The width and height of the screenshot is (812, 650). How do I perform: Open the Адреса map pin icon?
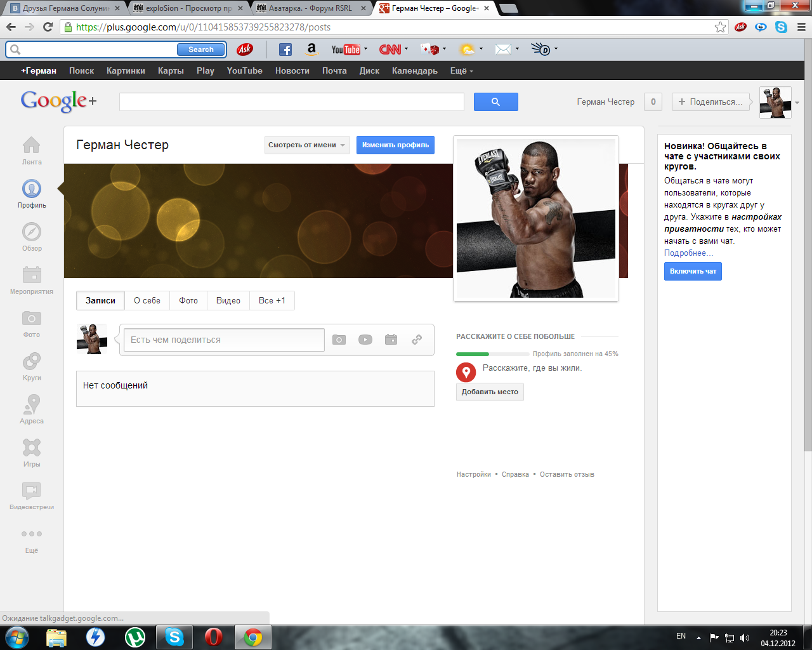click(x=32, y=404)
